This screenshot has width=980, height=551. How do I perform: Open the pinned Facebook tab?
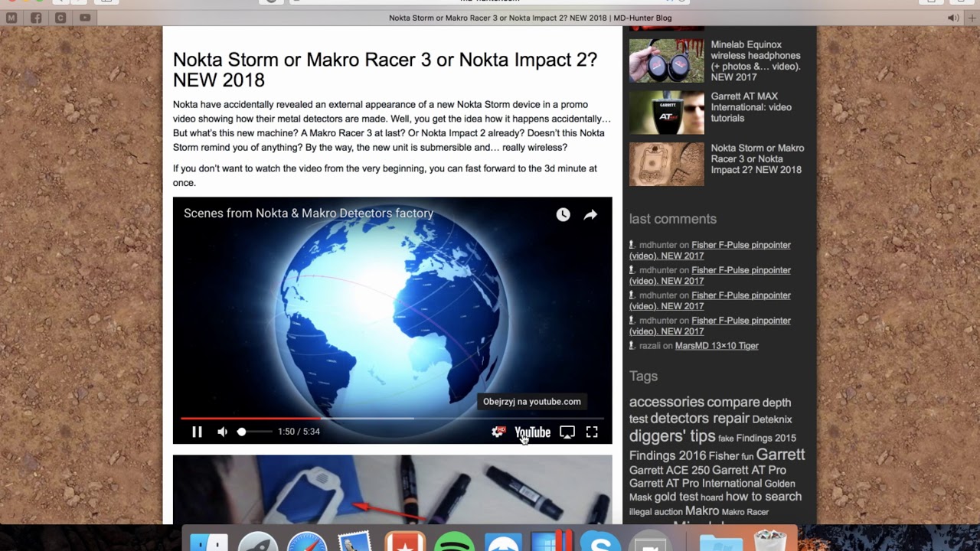pyautogui.click(x=36, y=18)
